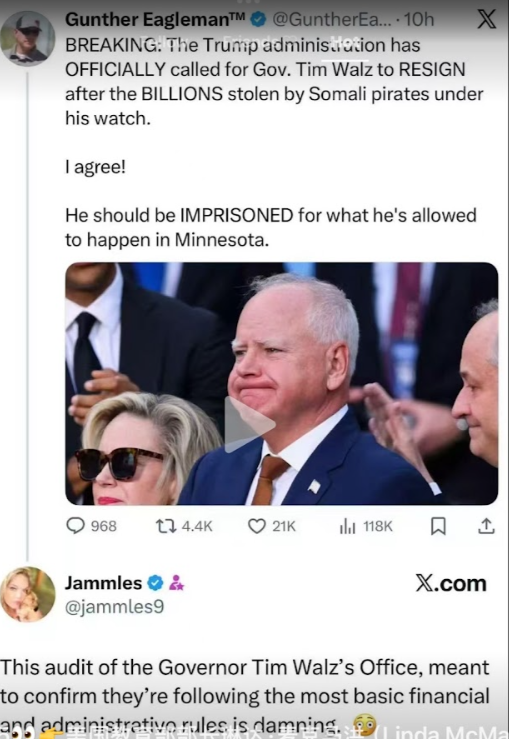
Task: Share the tweet using the upload arrow icon
Action: tap(486, 526)
